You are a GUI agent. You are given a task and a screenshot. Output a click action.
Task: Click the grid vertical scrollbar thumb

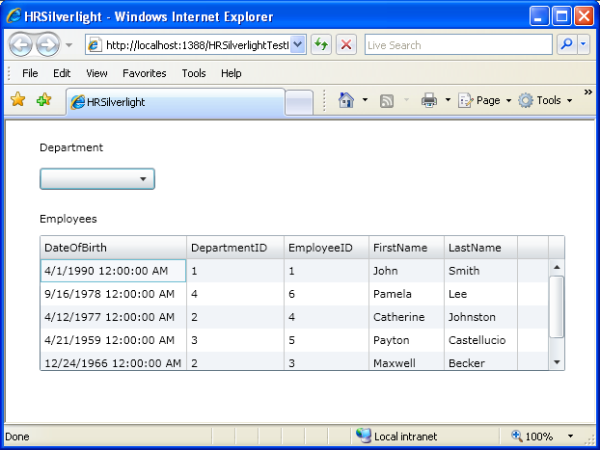pos(556,307)
